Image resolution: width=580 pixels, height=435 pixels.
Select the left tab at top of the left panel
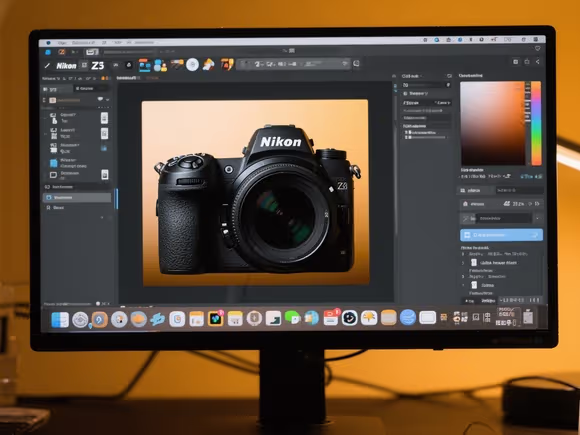(x=56, y=89)
